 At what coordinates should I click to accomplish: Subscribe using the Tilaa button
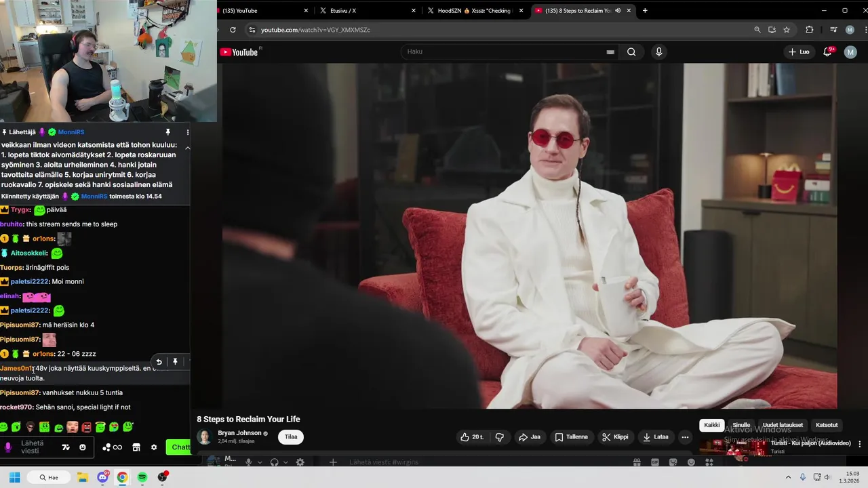[291, 437]
